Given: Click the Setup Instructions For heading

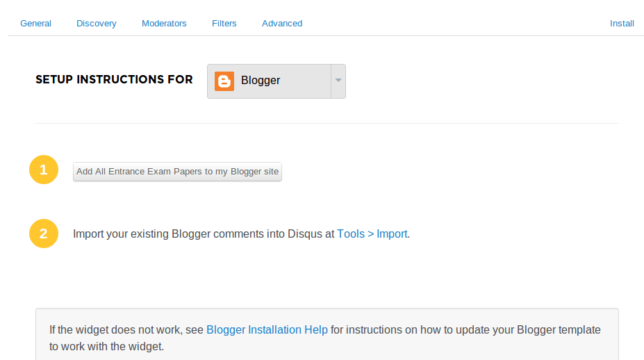Looking at the screenshot, I should pyautogui.click(x=114, y=79).
